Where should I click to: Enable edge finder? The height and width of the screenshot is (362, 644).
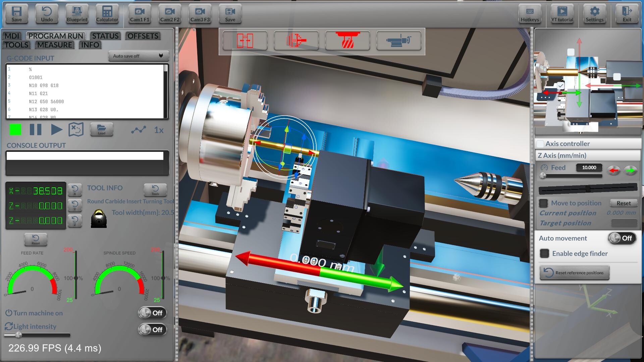click(x=544, y=253)
